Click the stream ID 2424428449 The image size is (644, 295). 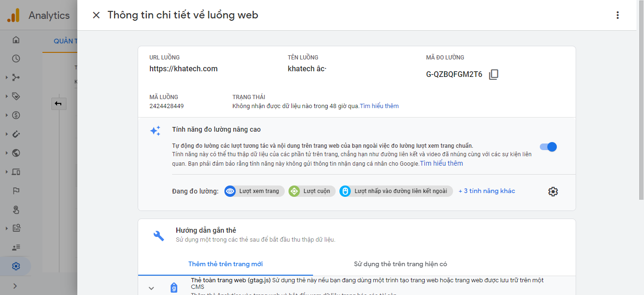166,106
